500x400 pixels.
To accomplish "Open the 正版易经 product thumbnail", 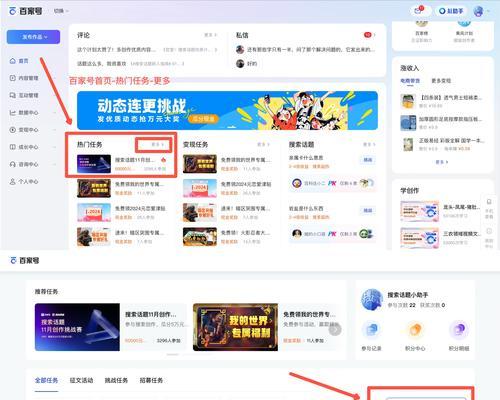I will click(408, 144).
